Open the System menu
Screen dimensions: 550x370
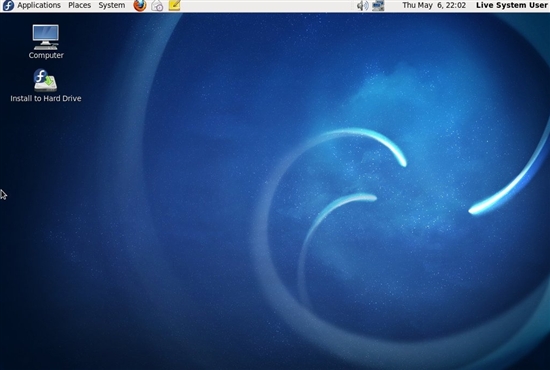(112, 5)
